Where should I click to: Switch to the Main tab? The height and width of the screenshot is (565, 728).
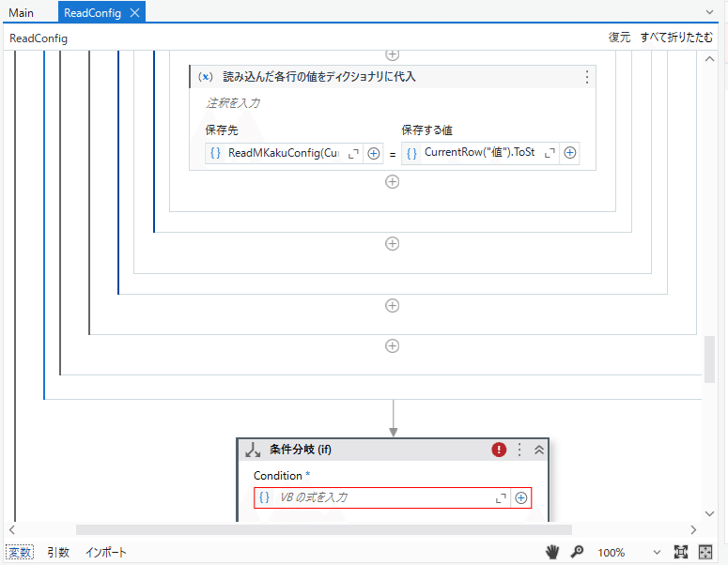pyautogui.click(x=21, y=13)
